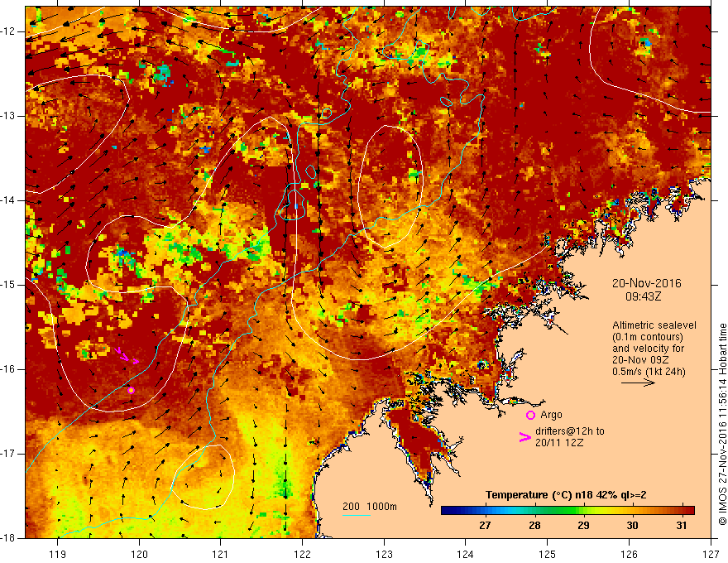
Task: Click latitude axis label -17
Action: point(8,454)
